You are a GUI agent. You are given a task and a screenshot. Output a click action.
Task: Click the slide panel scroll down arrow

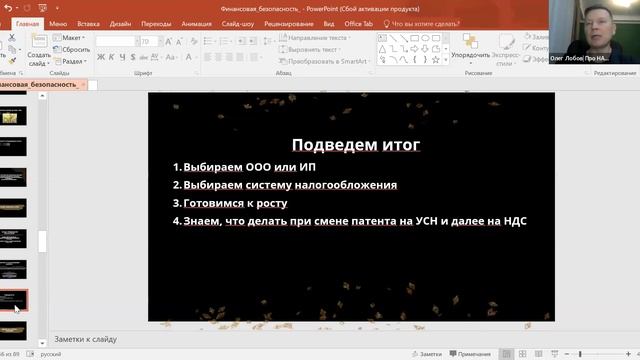(42, 343)
